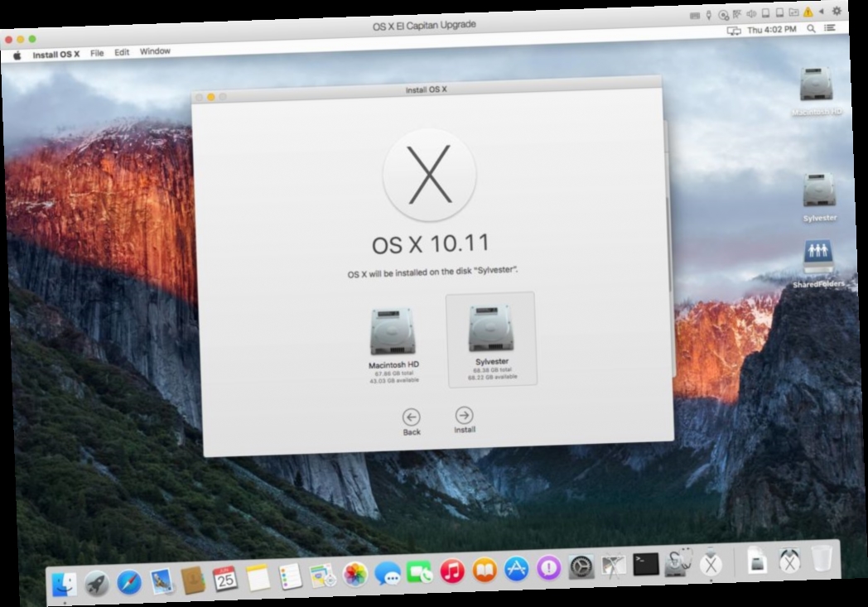Click Parallels keyboard status icon
Viewport: 868px width, 607px height.
(695, 16)
